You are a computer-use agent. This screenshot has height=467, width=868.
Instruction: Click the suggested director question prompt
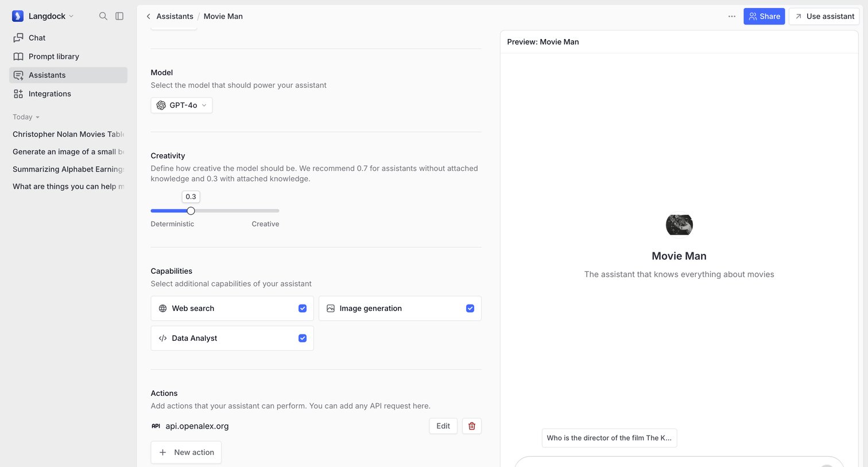pyautogui.click(x=609, y=438)
